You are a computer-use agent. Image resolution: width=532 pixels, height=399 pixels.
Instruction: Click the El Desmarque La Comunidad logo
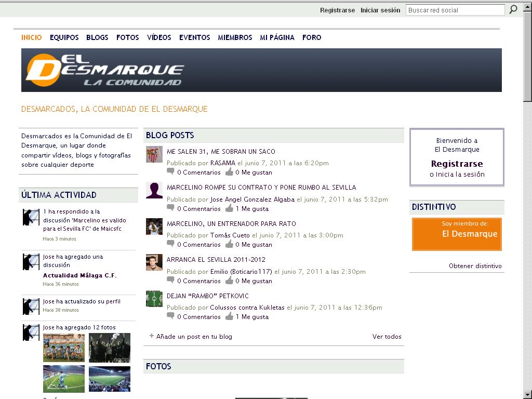[x=105, y=70]
